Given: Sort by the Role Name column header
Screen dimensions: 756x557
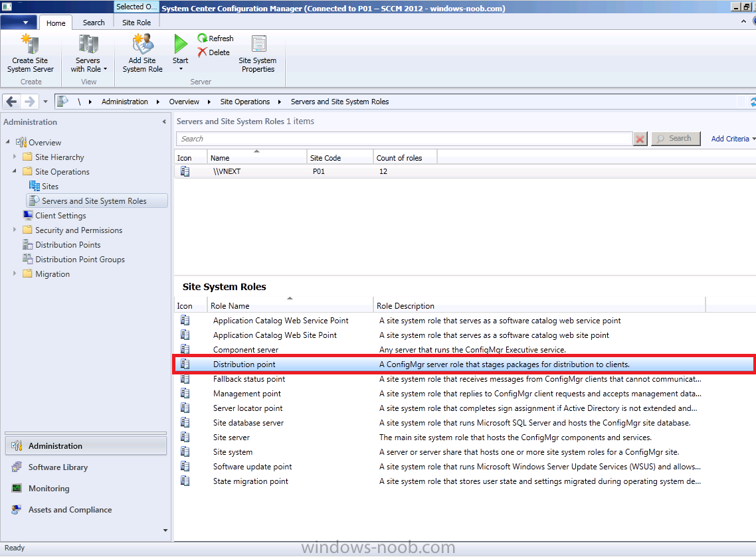Looking at the screenshot, I should tap(290, 305).
